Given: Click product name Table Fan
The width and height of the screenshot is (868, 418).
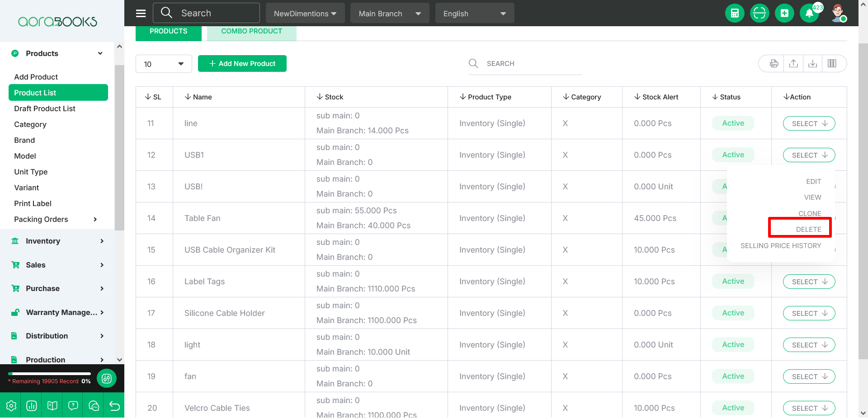Looking at the screenshot, I should pyautogui.click(x=203, y=218).
